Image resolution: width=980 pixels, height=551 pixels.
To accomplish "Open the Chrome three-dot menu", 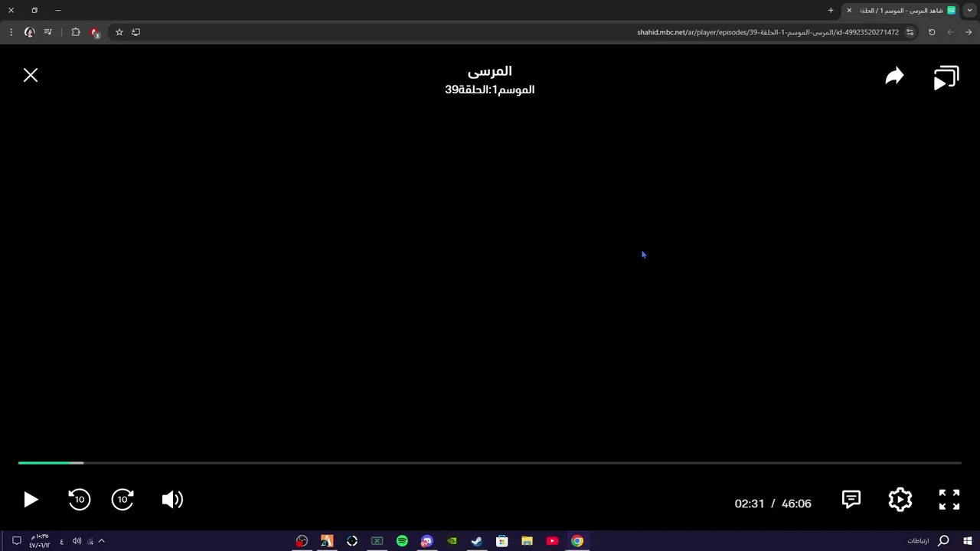I will (11, 32).
